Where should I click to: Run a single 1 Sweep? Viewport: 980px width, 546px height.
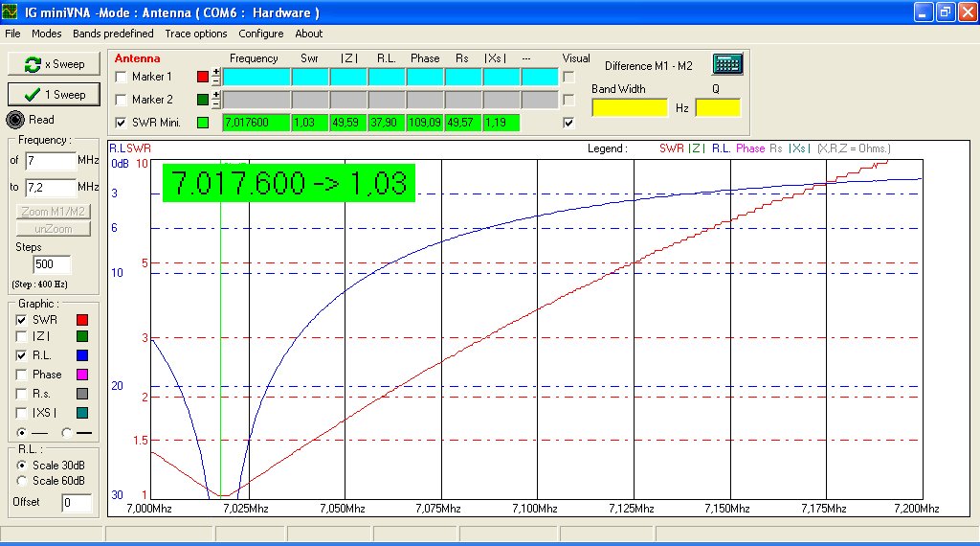tap(54, 95)
